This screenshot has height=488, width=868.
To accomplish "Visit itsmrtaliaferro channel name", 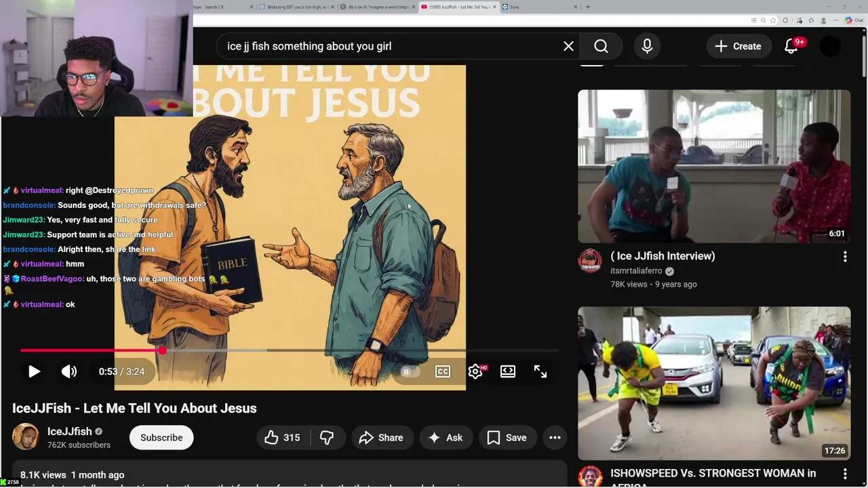I will 636,271.
